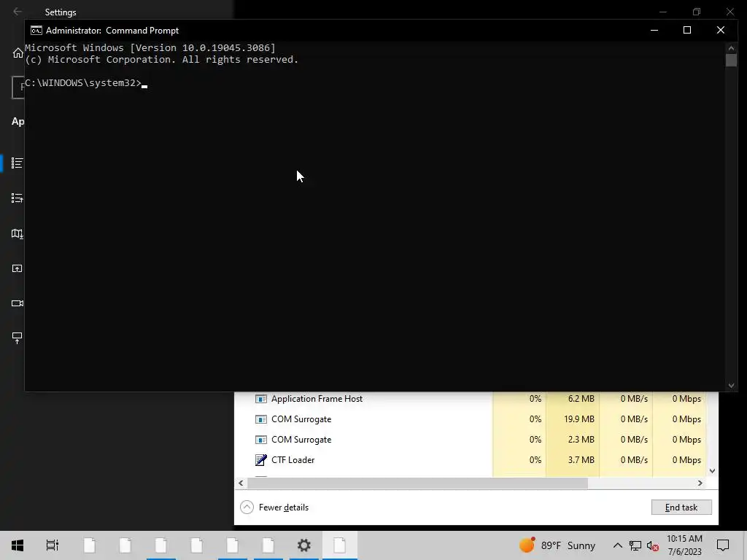Maximize the Command Prompt window

(687, 30)
